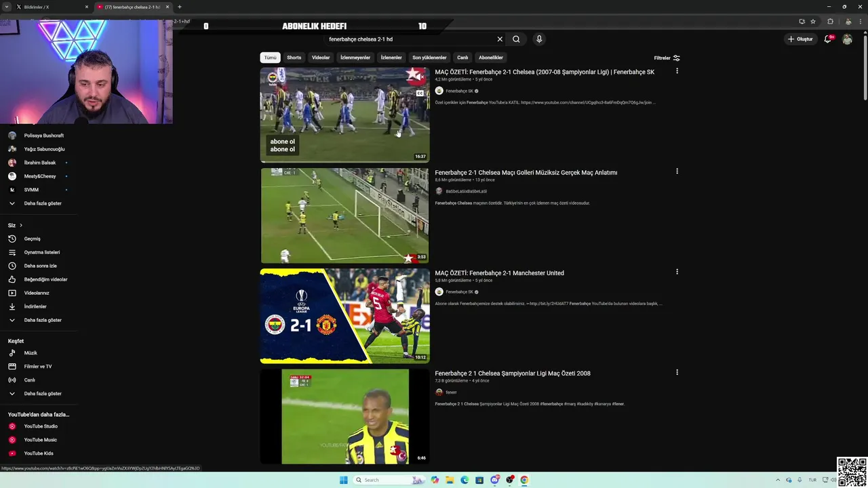Play the Fenerbahçe 2-1 Chelsea 16:37 thumbnail
This screenshot has width=868, height=488.
(x=344, y=115)
